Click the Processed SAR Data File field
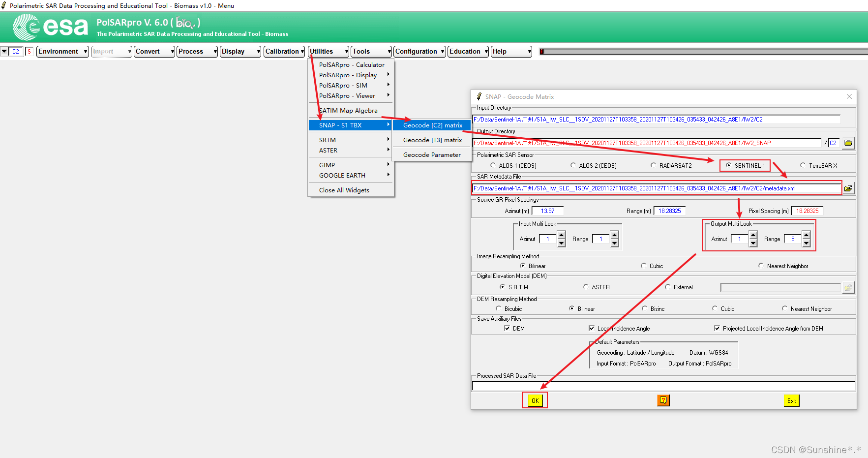868x458 pixels. click(663, 386)
